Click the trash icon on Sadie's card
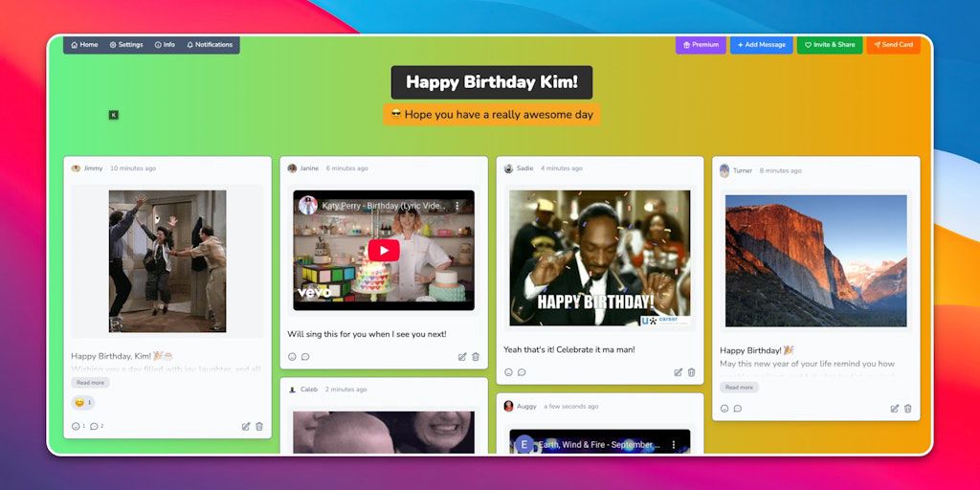The height and width of the screenshot is (490, 980). 692,372
